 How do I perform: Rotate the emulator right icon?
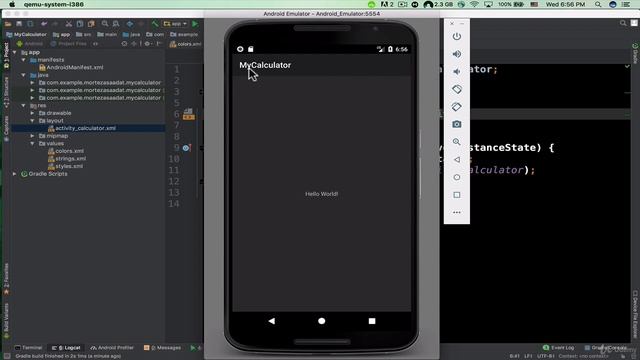[x=457, y=107]
